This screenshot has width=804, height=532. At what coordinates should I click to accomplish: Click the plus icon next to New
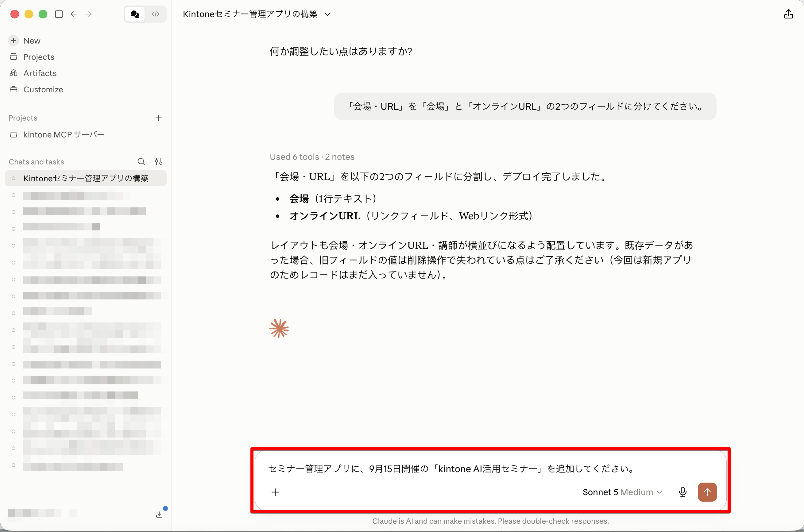pyautogui.click(x=14, y=41)
